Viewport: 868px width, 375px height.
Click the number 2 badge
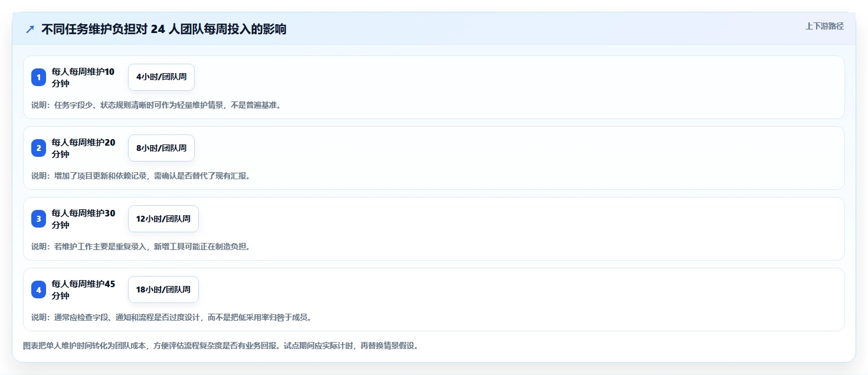click(38, 148)
